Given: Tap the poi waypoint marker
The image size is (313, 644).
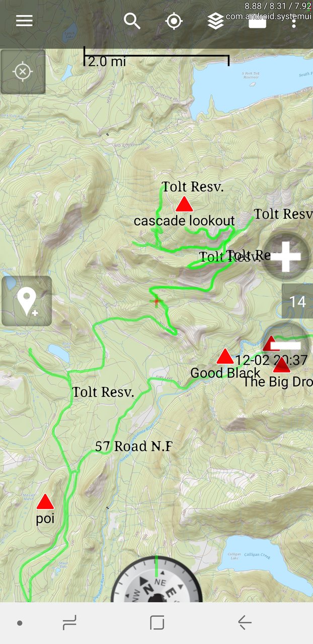Looking at the screenshot, I should (x=45, y=502).
